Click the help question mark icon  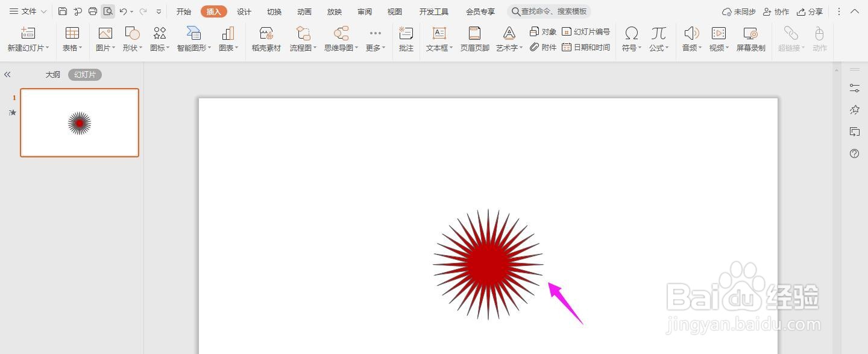click(x=855, y=154)
